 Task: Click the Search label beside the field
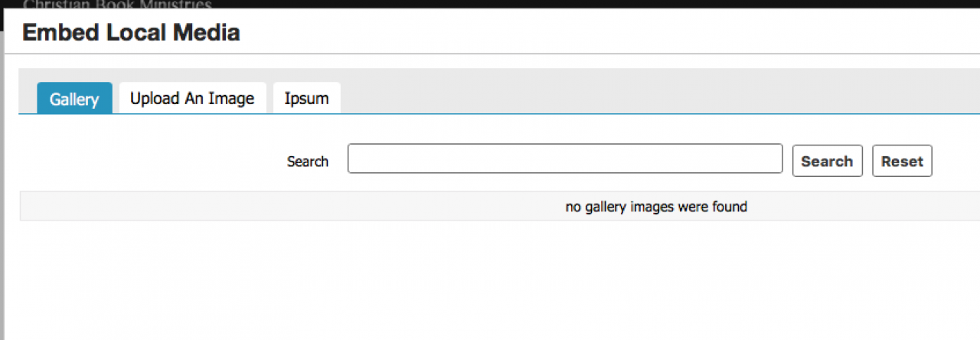pyautogui.click(x=308, y=162)
